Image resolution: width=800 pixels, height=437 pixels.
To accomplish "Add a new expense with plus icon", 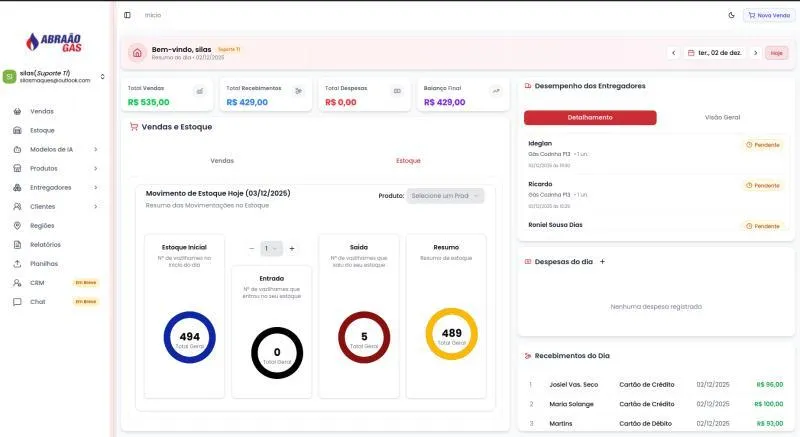I will 602,262.
